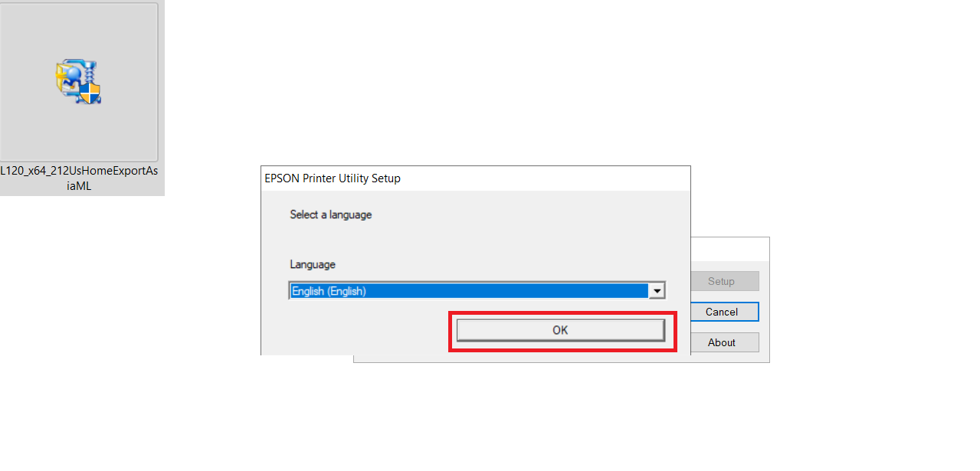
Task: Click the EPSON Printer Utility Setup title bar
Action: 475,178
